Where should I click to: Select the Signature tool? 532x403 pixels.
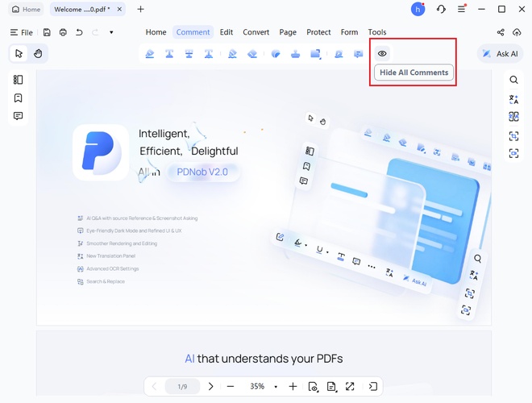(x=339, y=53)
